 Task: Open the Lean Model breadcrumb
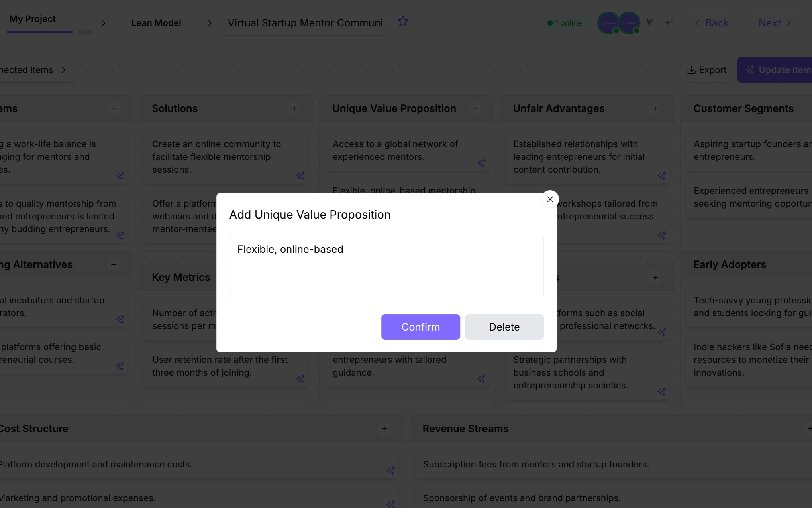click(156, 23)
